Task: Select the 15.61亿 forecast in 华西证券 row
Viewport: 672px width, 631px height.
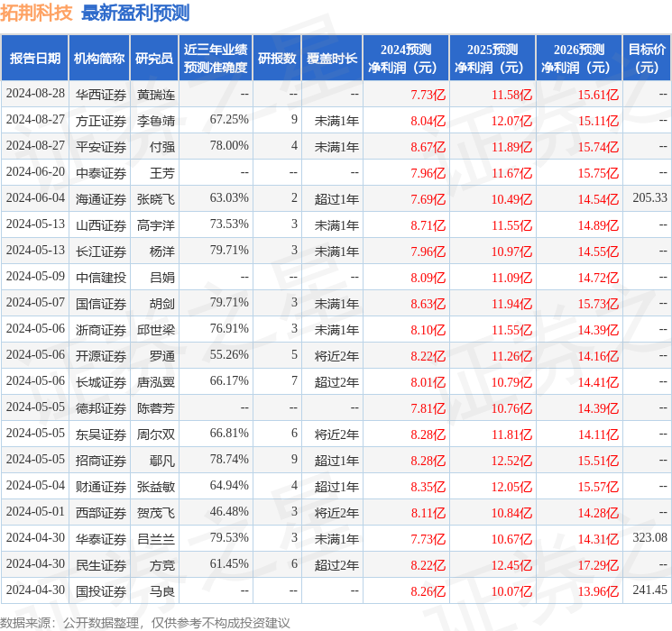Action: point(598,95)
